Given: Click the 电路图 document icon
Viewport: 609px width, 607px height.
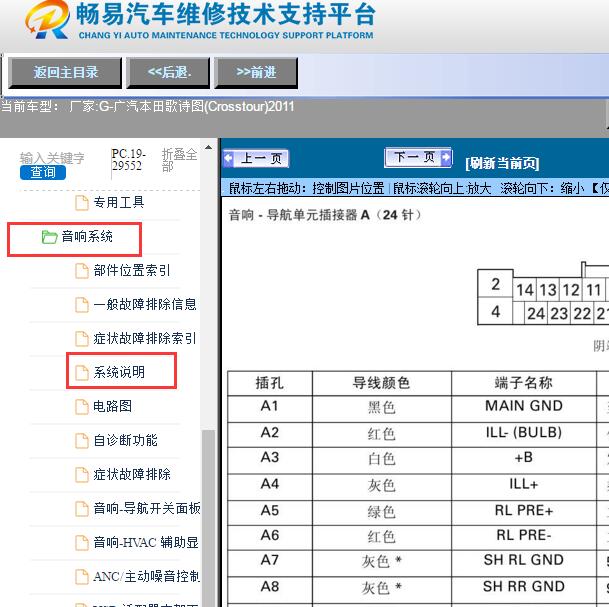Looking at the screenshot, I should pyautogui.click(x=82, y=407).
